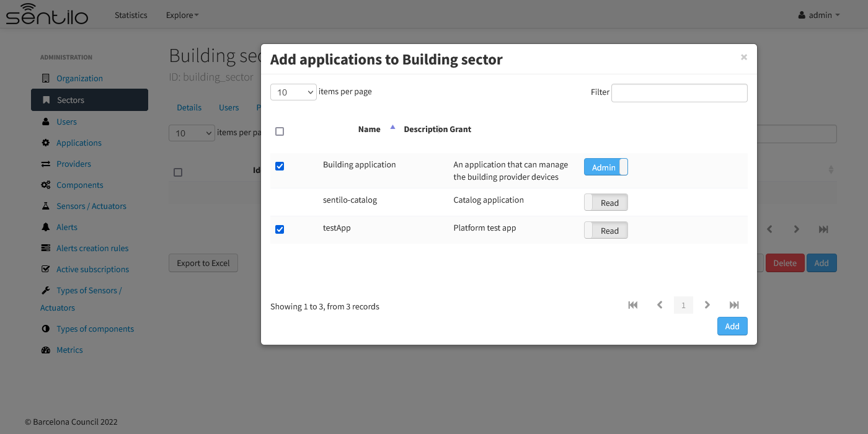Click the Name column header

[369, 129]
